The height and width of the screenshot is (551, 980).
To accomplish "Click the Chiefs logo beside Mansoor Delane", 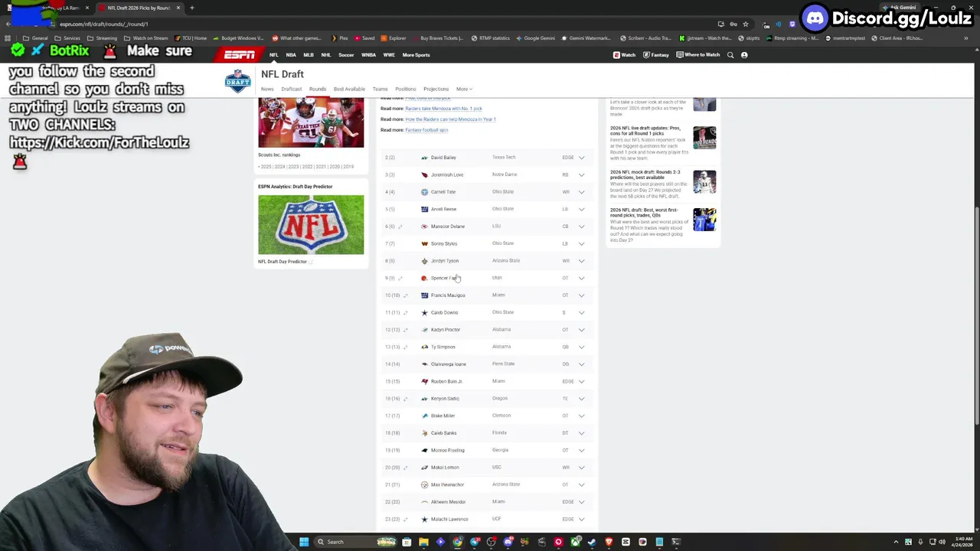I will tap(424, 227).
